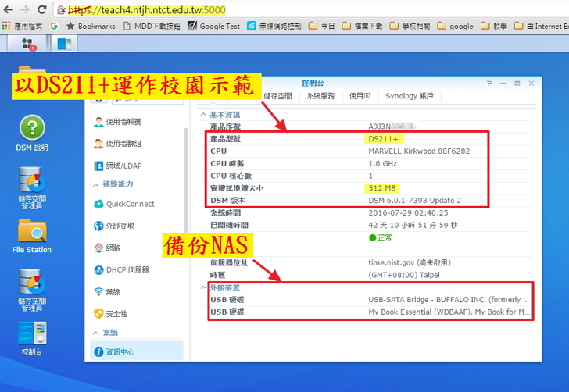Open MDD下載按鈕 bookmark
Screen dimensions: 569x392
coord(152,26)
